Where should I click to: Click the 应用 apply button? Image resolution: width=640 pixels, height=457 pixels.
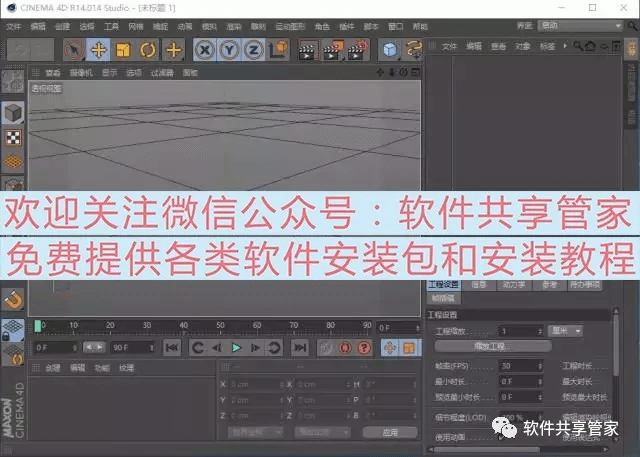390,432
